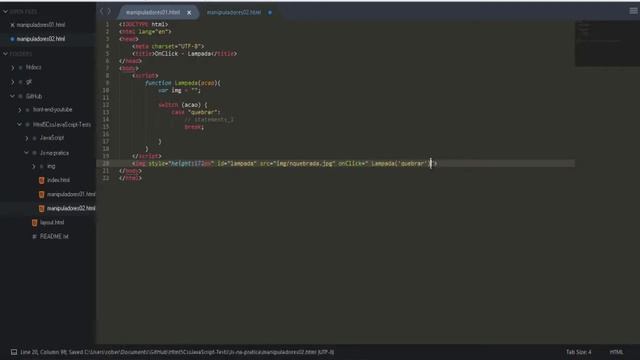Image resolution: width=640 pixels, height=360 pixels.
Task: Open the panel switcher icon in the status bar
Action: [x=14, y=352]
